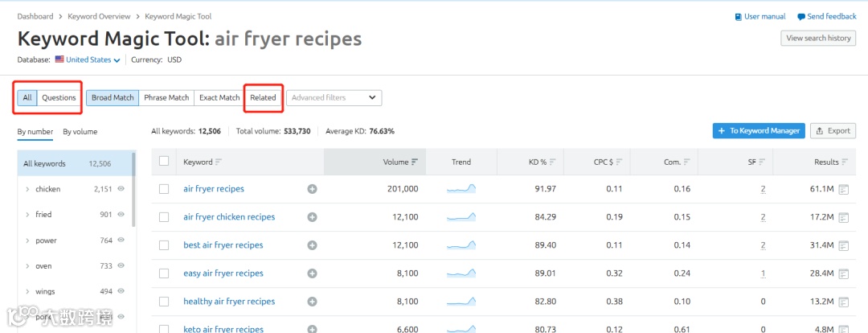Screen dimensions: 868x333
Task: Check the box for easy air fryer recipes
Action: (164, 273)
